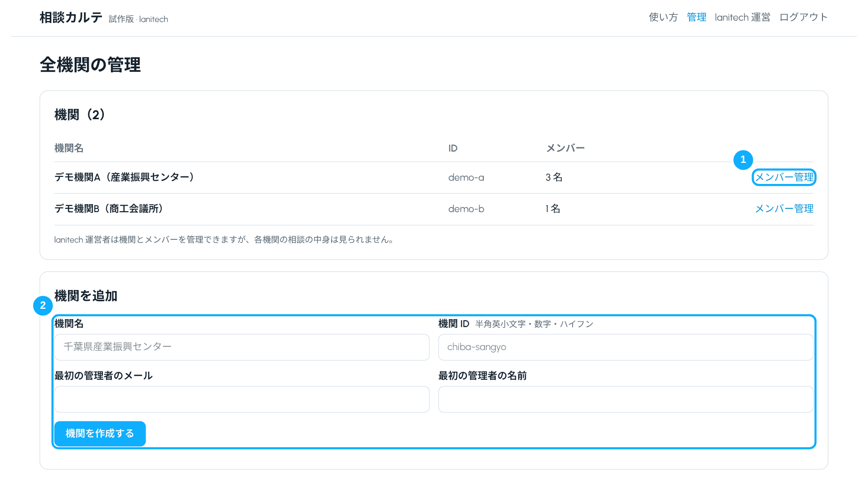Click the 半角英小文字・数字・ハイフン hint
Image resolution: width=868 pixels, height=481 pixels.
pos(534,324)
